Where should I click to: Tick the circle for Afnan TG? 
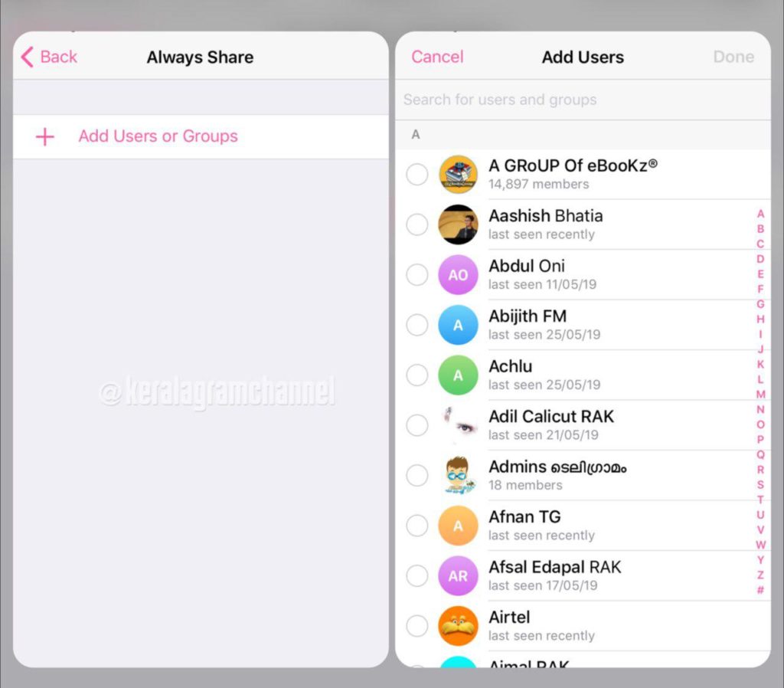tap(417, 526)
